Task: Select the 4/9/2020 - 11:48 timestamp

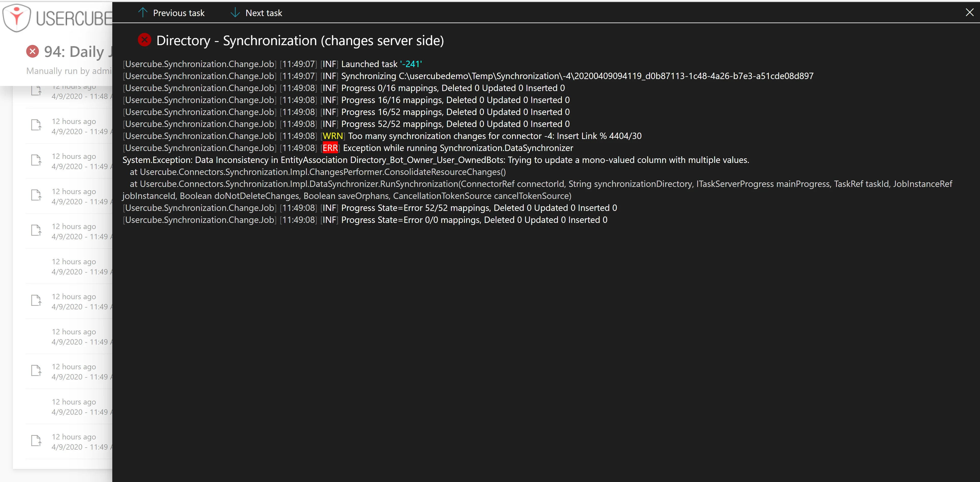Action: (x=82, y=97)
